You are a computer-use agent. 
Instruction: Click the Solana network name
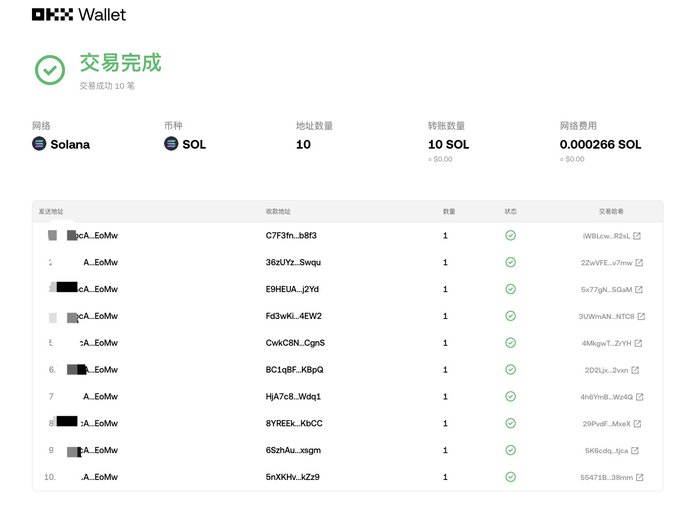[x=70, y=144]
